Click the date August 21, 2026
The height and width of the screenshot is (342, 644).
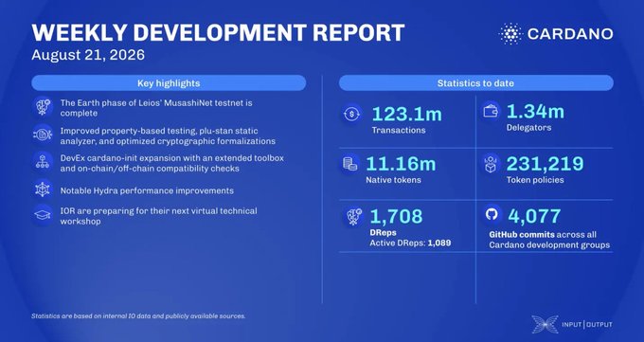88,55
